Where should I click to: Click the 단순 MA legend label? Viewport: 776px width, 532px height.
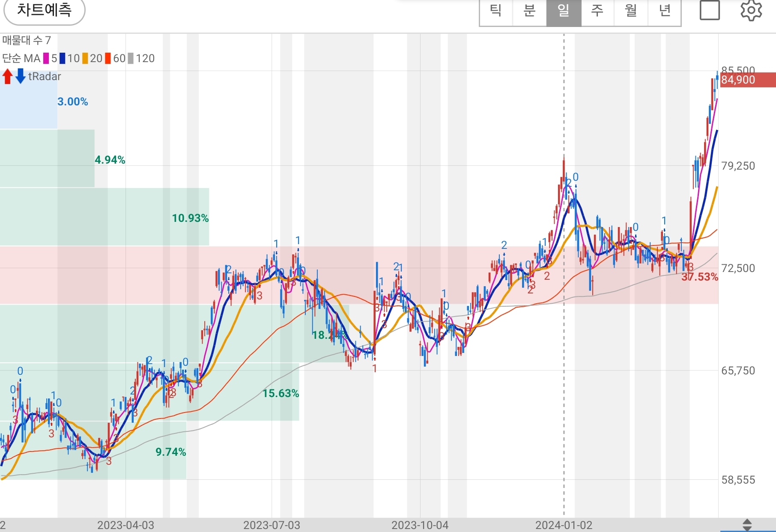pyautogui.click(x=21, y=58)
